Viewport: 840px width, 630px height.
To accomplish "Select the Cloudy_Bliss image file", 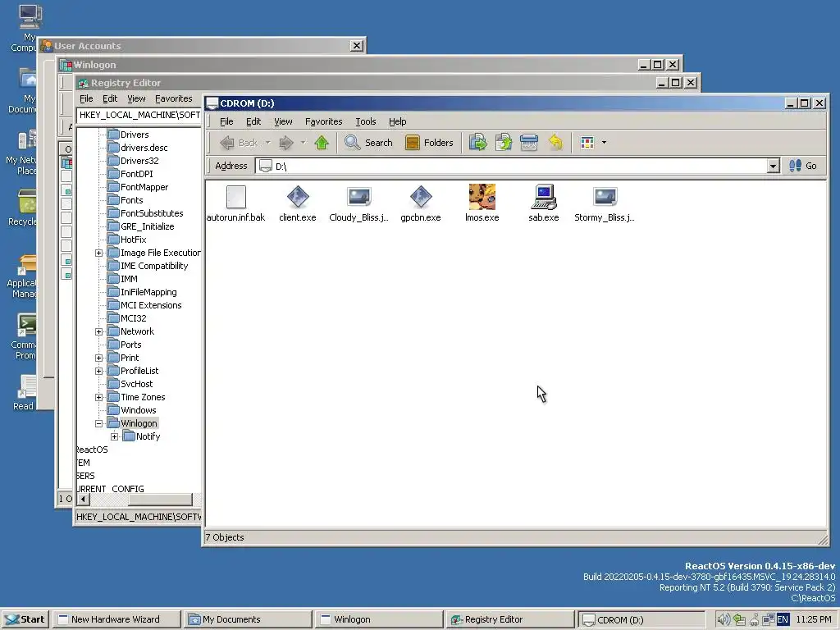I will click(x=359, y=203).
